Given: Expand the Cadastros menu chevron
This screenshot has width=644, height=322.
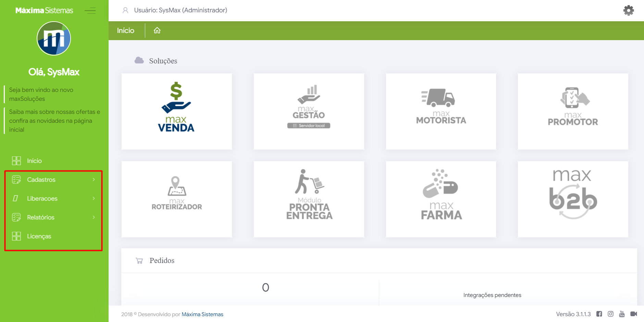Looking at the screenshot, I should pyautogui.click(x=94, y=179).
